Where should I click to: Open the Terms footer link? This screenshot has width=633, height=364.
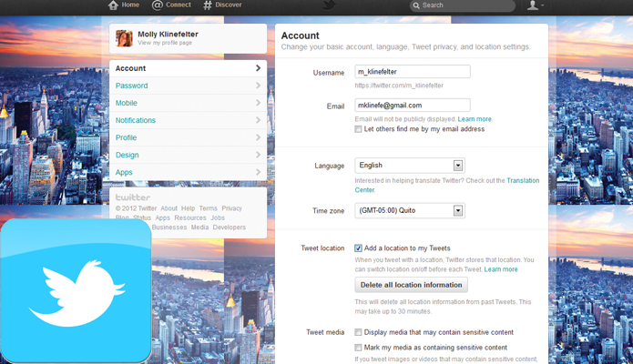coord(209,208)
